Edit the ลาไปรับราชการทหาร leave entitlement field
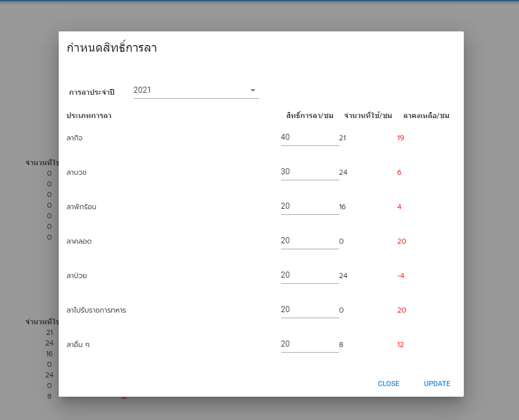The width and height of the screenshot is (519, 420). [x=310, y=310]
